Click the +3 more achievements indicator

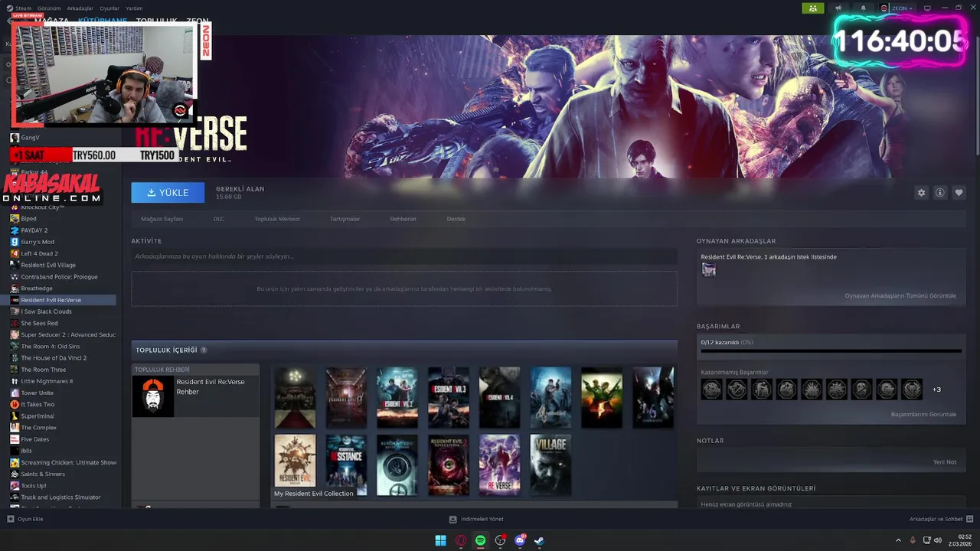click(x=936, y=390)
